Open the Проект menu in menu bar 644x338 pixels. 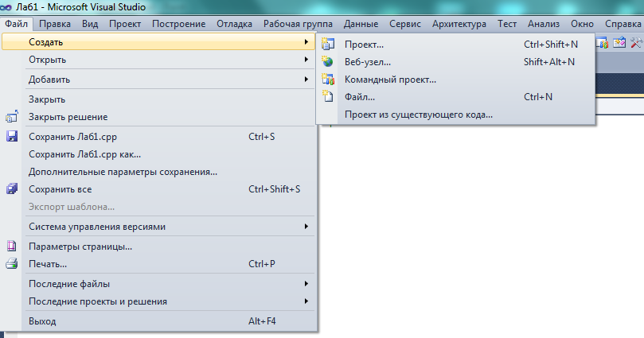click(x=125, y=24)
